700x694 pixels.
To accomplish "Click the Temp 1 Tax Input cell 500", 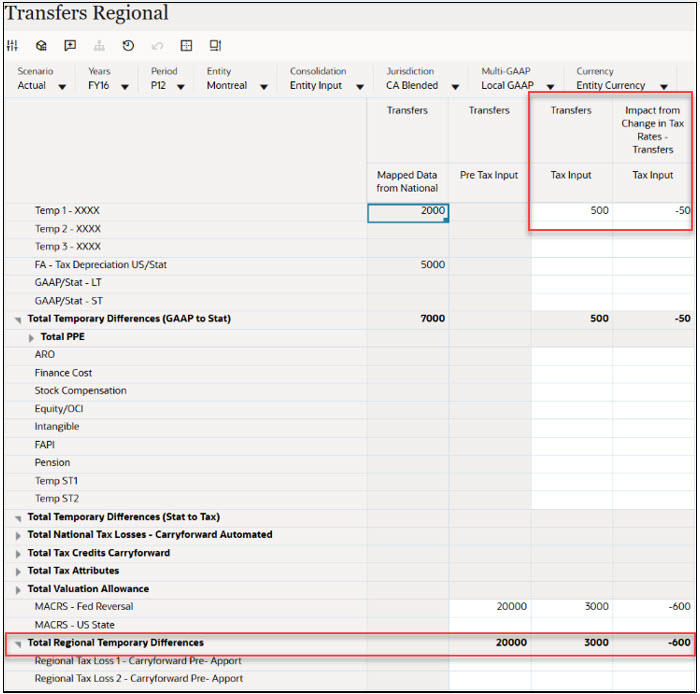I will point(572,212).
